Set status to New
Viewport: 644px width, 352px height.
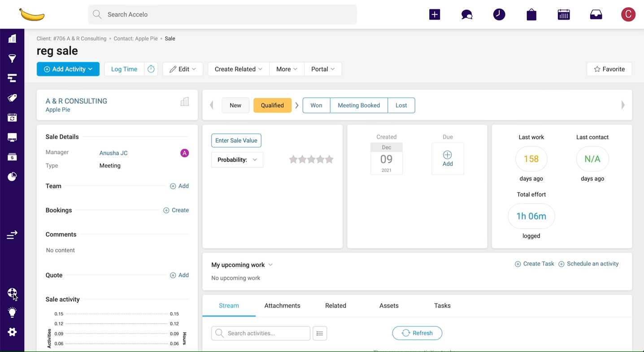(x=235, y=105)
